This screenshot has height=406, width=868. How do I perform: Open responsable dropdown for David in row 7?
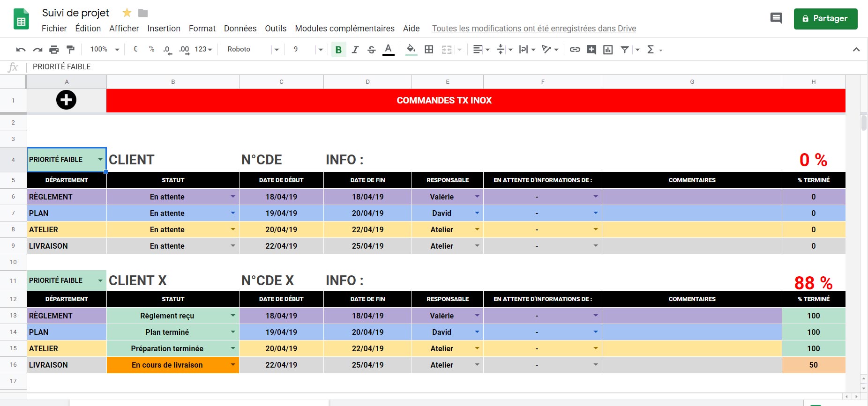click(x=477, y=213)
